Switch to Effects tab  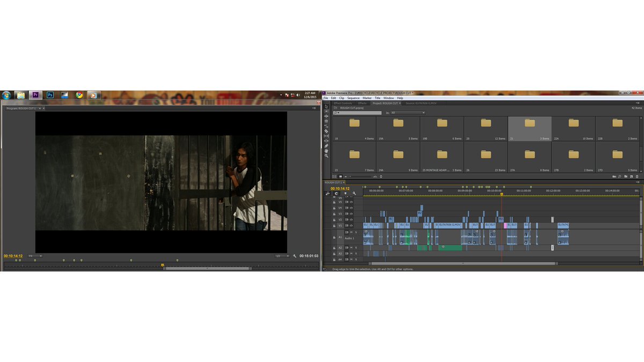pyautogui.click(x=362, y=103)
